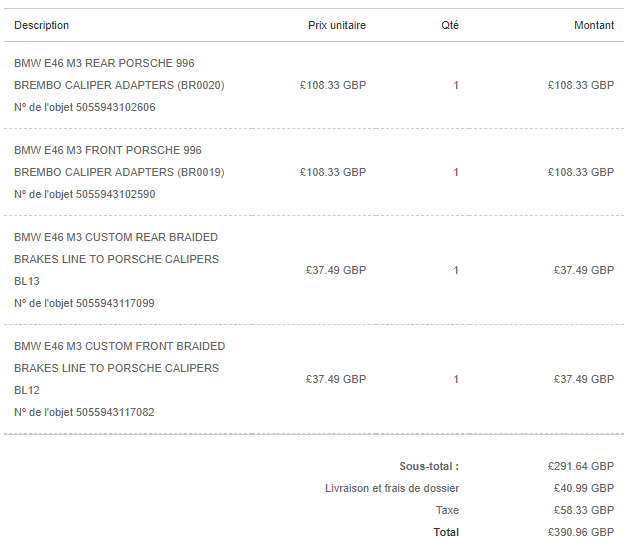The image size is (635, 540).
Task: Click the BL13 brake line amount
Action: click(584, 270)
